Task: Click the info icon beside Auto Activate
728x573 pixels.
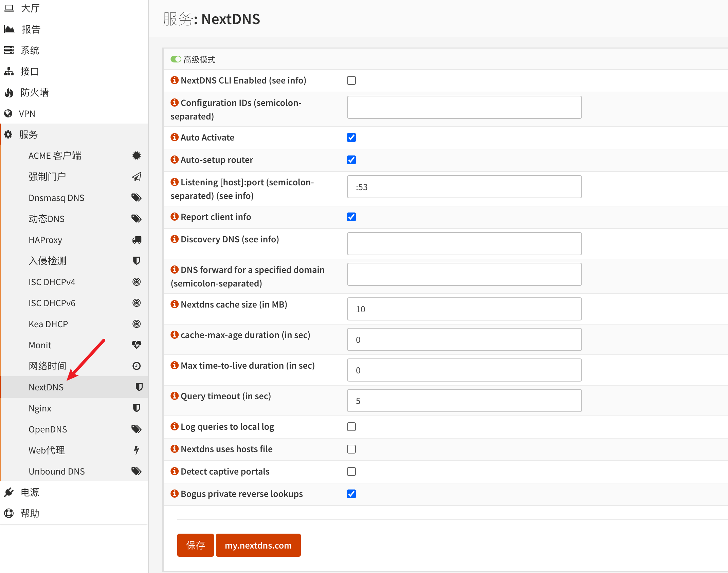Action: click(175, 137)
